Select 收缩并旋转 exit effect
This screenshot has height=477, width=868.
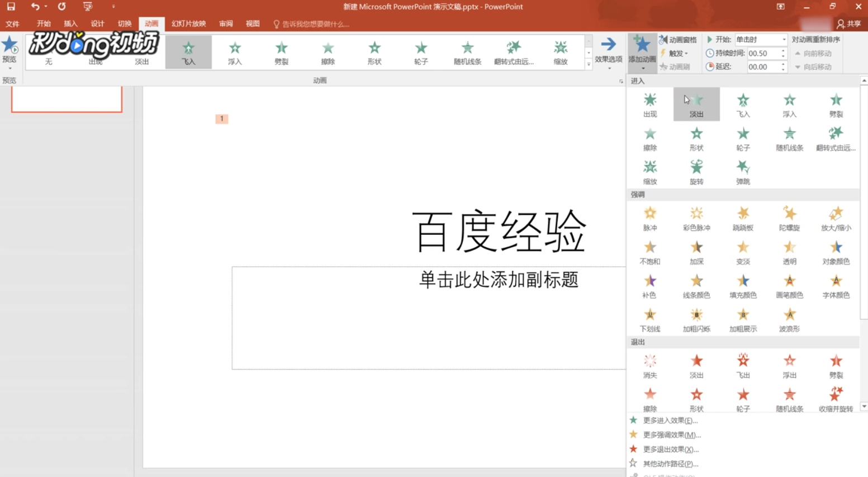tap(836, 400)
